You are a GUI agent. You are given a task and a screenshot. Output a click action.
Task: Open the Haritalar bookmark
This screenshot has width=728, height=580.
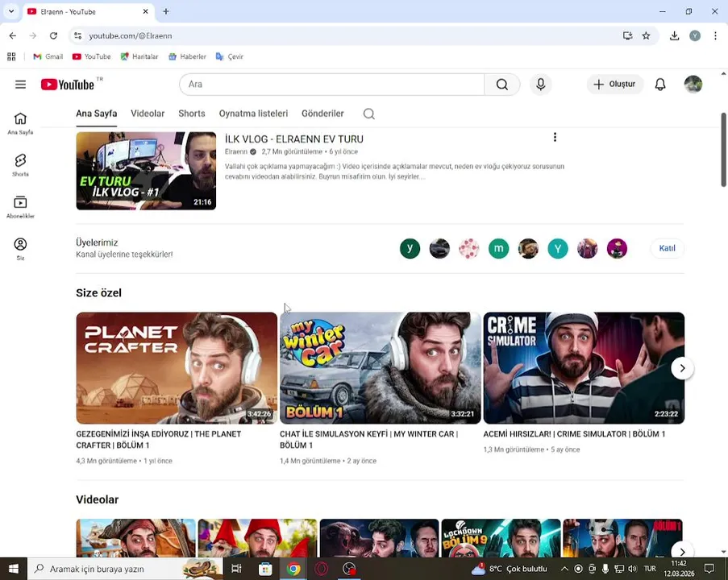point(139,56)
